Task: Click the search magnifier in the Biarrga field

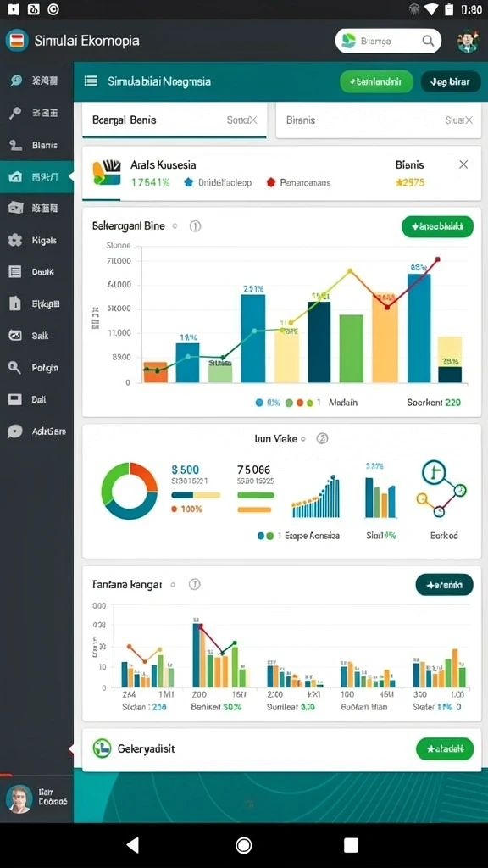Action: pyautogui.click(x=428, y=41)
